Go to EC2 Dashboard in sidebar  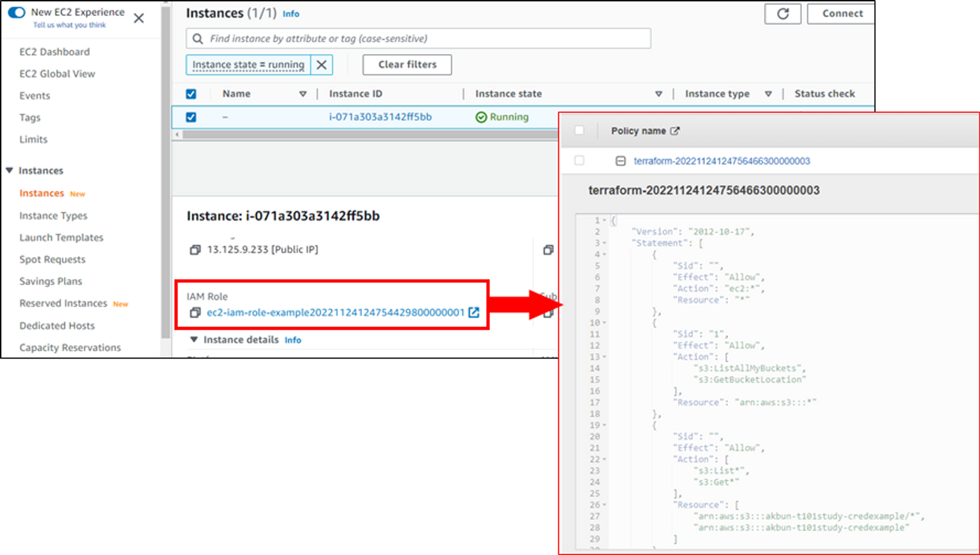(x=54, y=52)
